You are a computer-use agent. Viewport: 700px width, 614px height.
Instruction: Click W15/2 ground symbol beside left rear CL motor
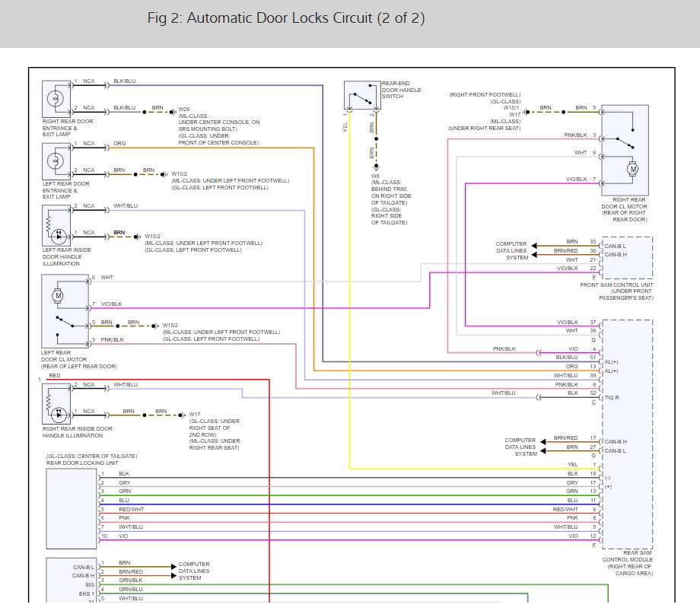(155, 326)
